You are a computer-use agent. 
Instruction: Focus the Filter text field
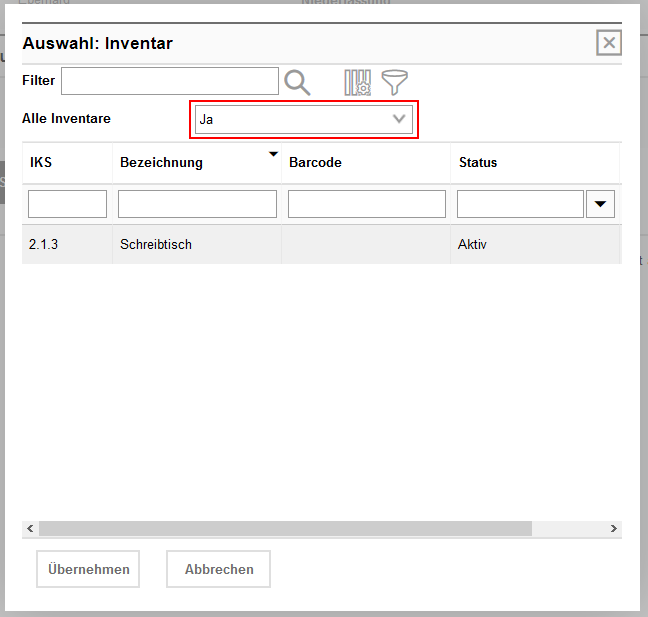point(170,81)
